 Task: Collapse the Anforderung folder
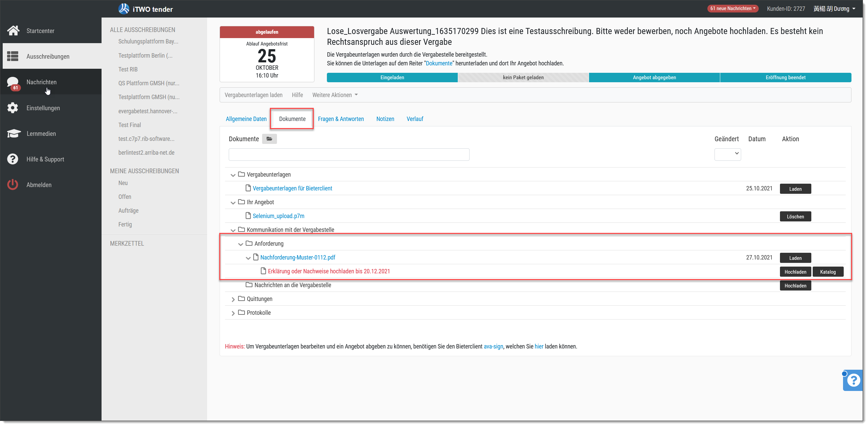pyautogui.click(x=241, y=244)
